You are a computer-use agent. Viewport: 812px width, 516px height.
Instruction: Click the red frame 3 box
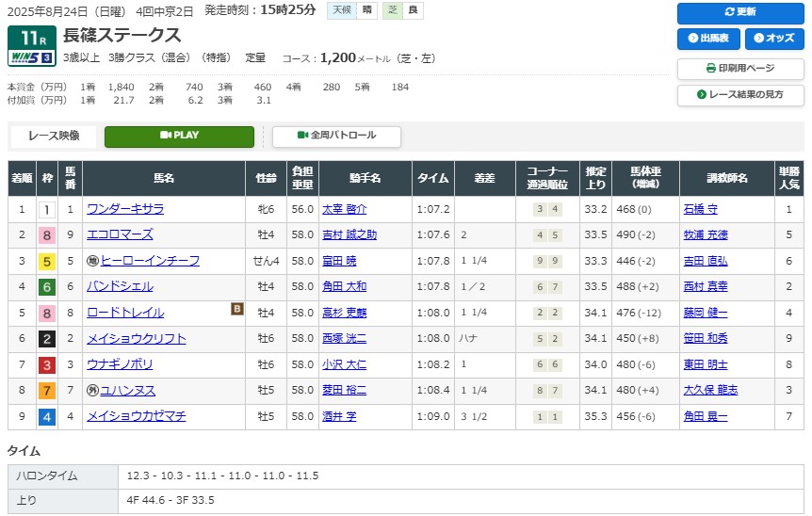point(46,364)
